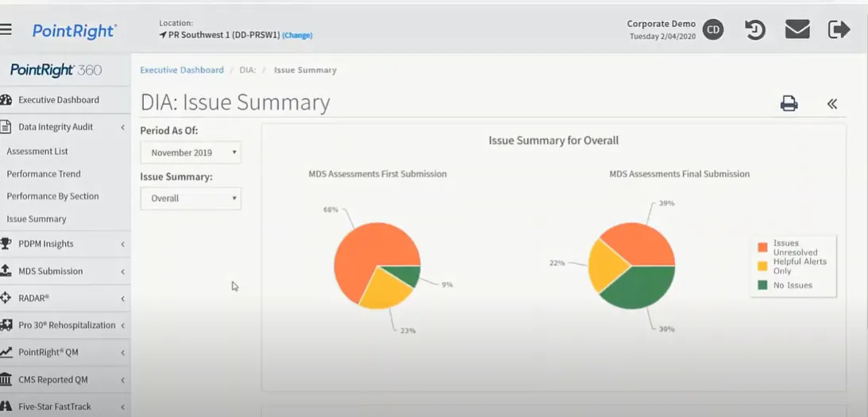Open the history clock icon
Viewport: 868px width, 417px height.
click(755, 29)
